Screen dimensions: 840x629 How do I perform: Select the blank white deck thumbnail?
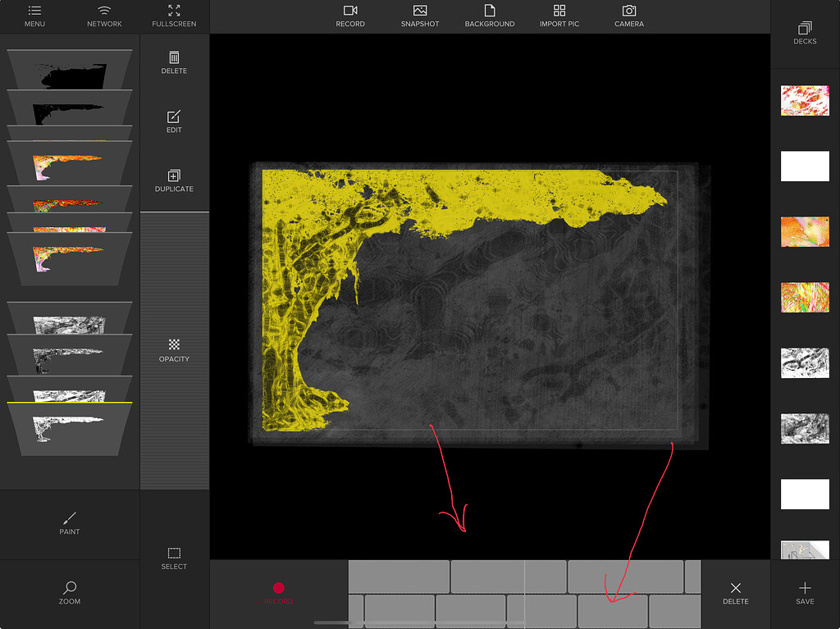coord(805,166)
